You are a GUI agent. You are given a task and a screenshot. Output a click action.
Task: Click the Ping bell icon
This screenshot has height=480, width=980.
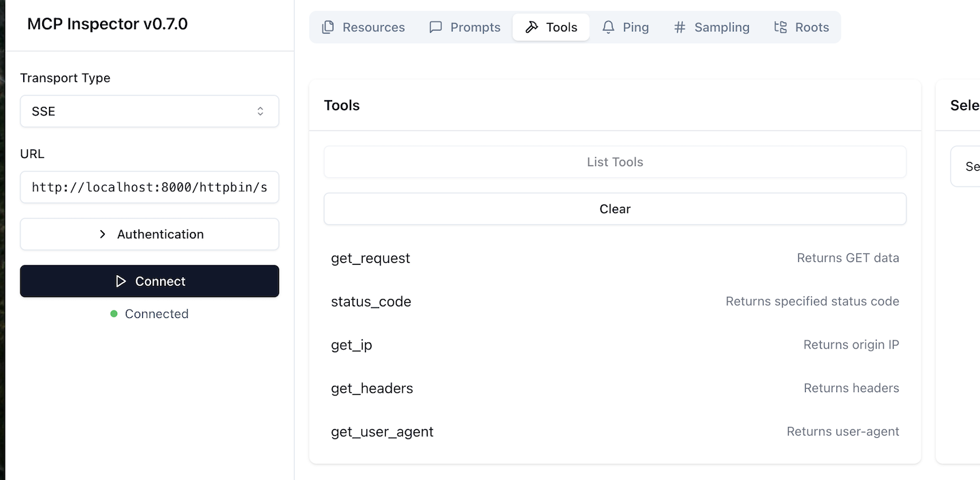tap(608, 27)
